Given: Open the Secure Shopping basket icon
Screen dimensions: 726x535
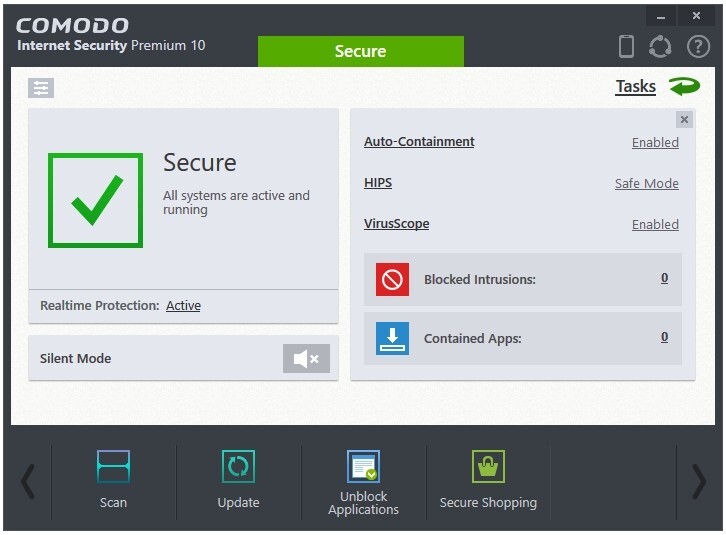Looking at the screenshot, I should pyautogui.click(x=488, y=466).
